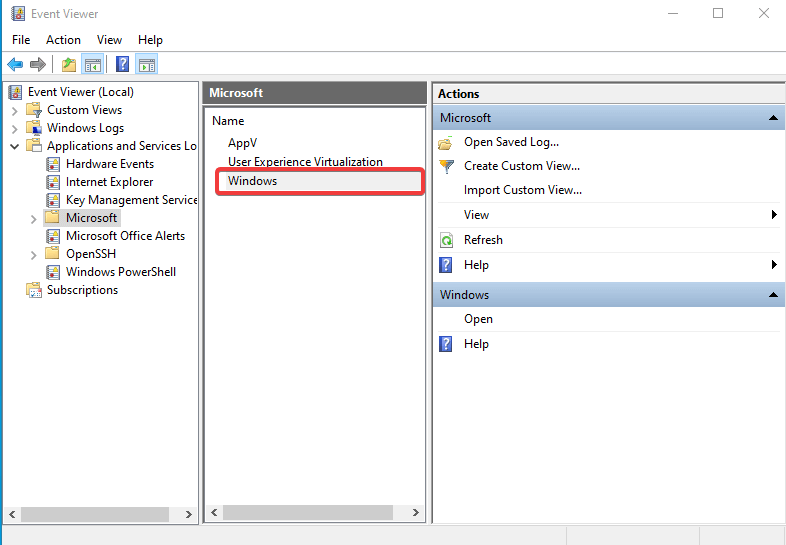The image size is (786, 545).
Task: Select Hardware Events label in tree
Action: [110, 164]
